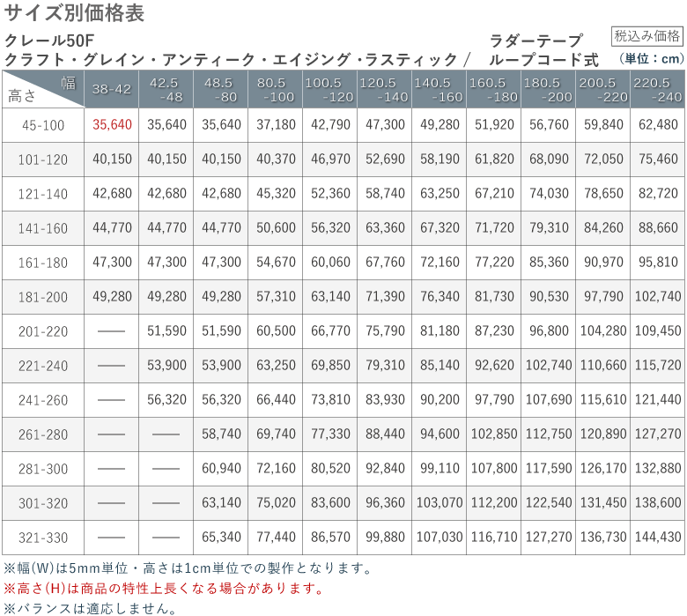Select the 281-300 height row header
Viewport: 687px width, 616px height.
(43, 469)
